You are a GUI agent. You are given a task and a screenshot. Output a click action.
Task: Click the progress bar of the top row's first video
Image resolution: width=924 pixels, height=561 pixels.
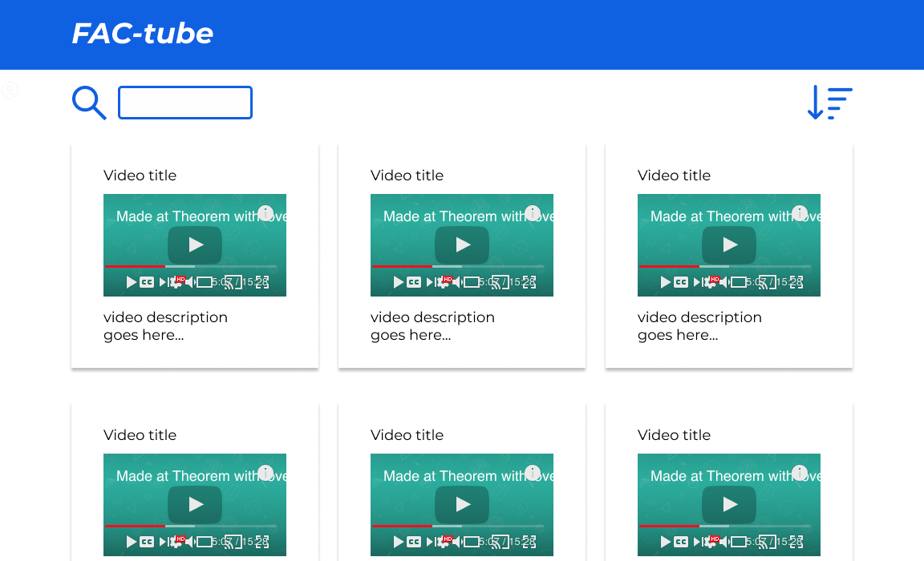coord(191,267)
